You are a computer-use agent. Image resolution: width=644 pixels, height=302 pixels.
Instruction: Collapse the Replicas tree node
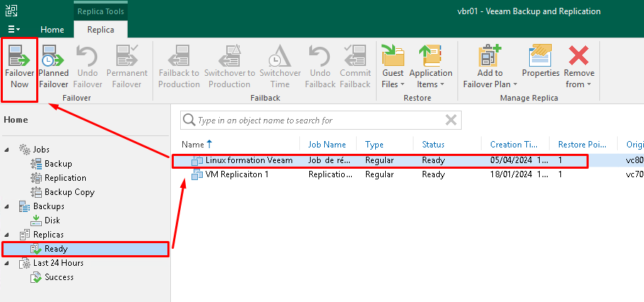coord(6,235)
